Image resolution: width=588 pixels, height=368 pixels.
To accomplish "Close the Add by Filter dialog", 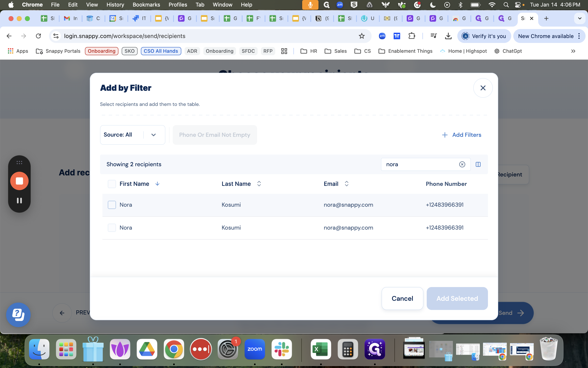I will point(483,88).
